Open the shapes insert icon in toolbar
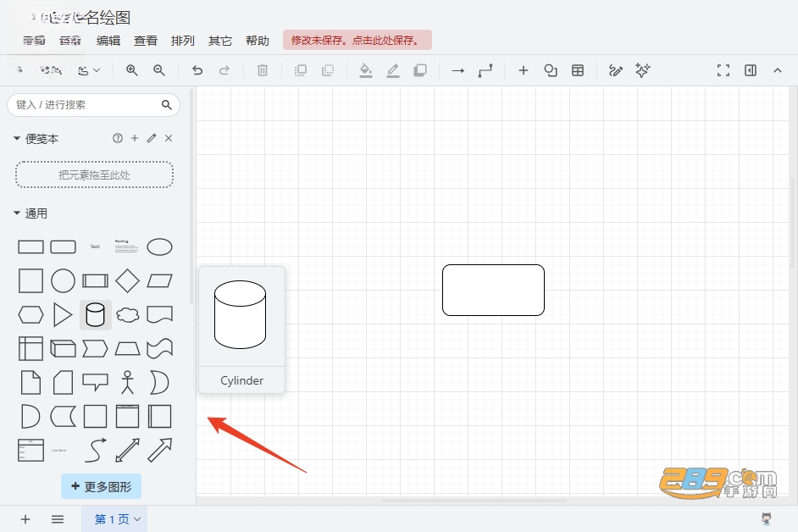Image resolution: width=798 pixels, height=532 pixels. 550,70
